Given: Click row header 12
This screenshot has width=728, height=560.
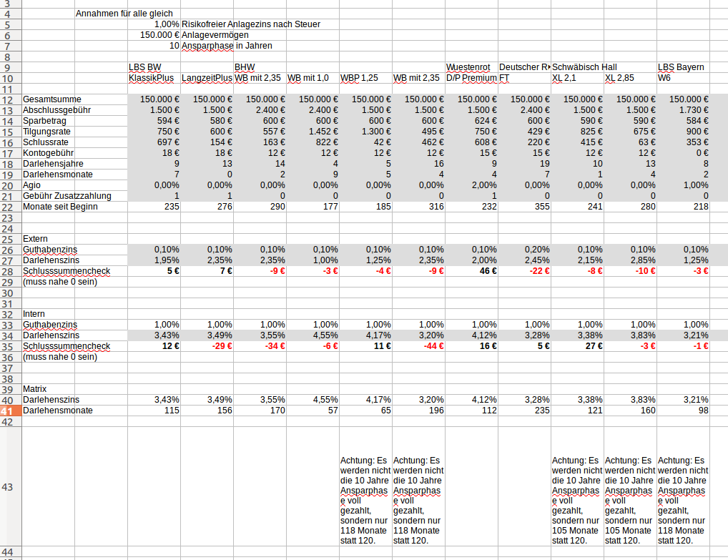Looking at the screenshot, I should tap(11, 99).
